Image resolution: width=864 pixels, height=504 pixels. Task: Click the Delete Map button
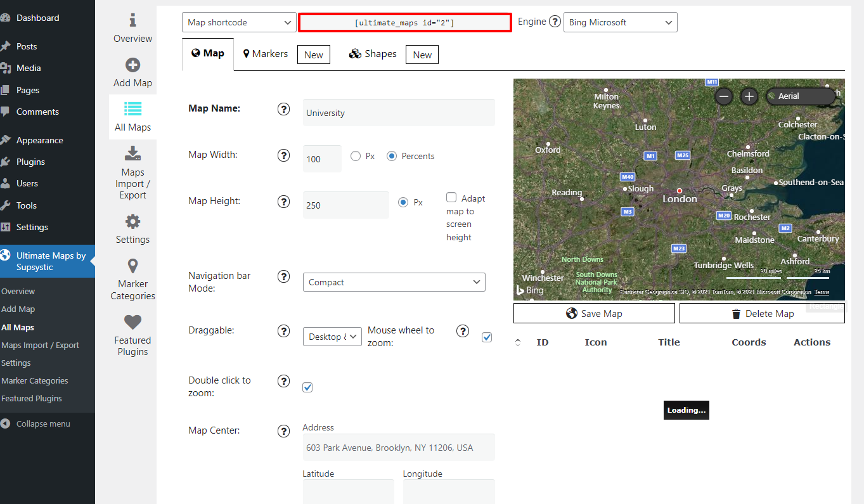(x=762, y=313)
